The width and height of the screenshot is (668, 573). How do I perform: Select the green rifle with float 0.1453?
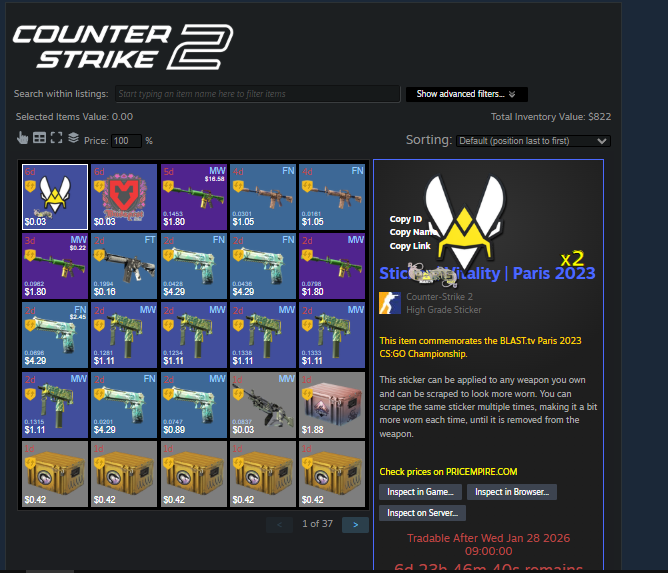(193, 197)
